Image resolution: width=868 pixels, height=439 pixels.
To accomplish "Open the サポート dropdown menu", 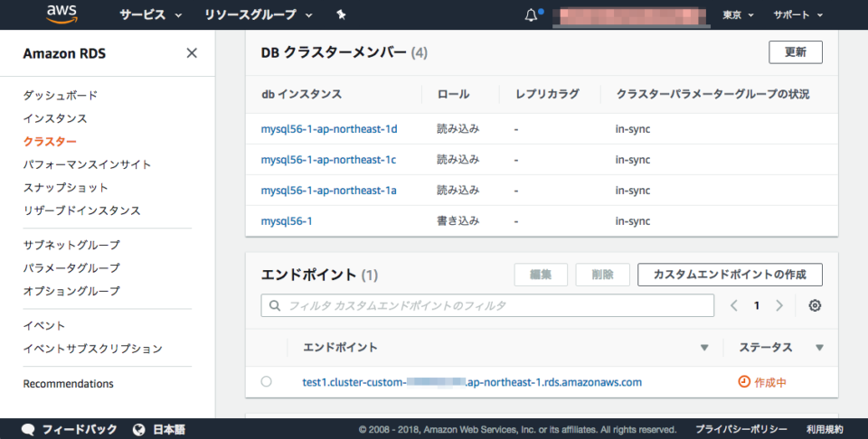I will [798, 15].
